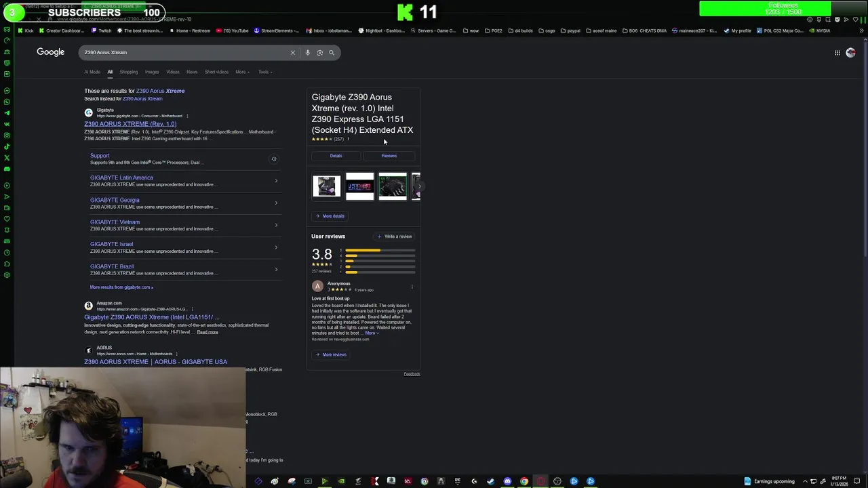The image size is (868, 488).
Task: Start a voice search with the microphone
Action: pyautogui.click(x=308, y=52)
